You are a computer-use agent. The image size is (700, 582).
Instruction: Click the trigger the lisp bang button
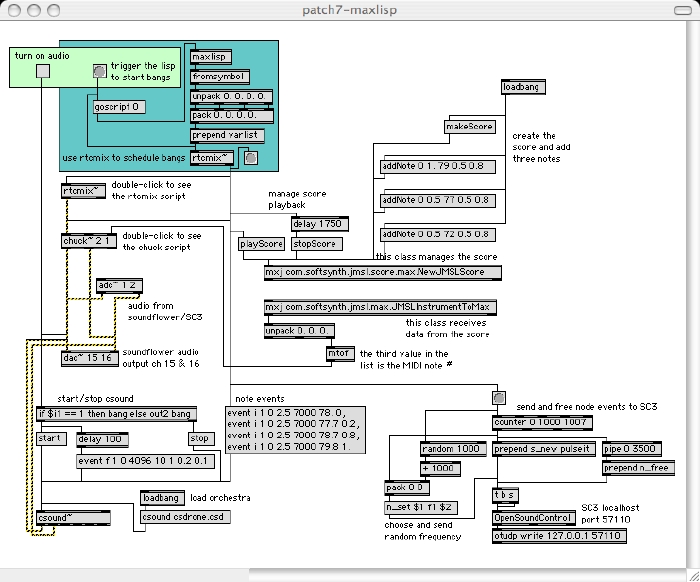[100, 71]
